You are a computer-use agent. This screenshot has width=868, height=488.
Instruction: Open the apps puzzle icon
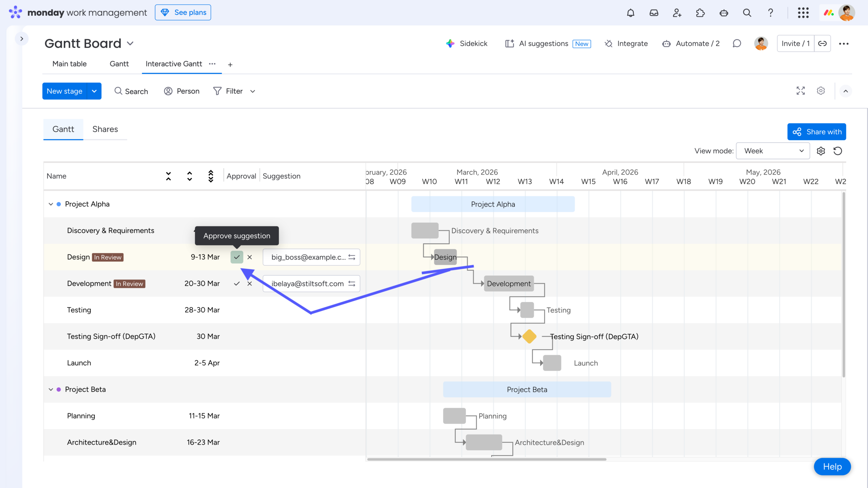click(700, 13)
